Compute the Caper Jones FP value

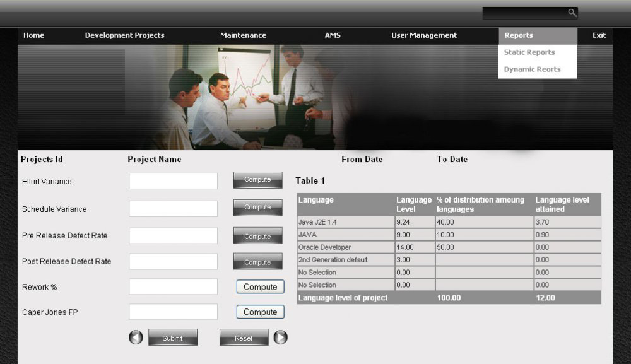coord(260,312)
